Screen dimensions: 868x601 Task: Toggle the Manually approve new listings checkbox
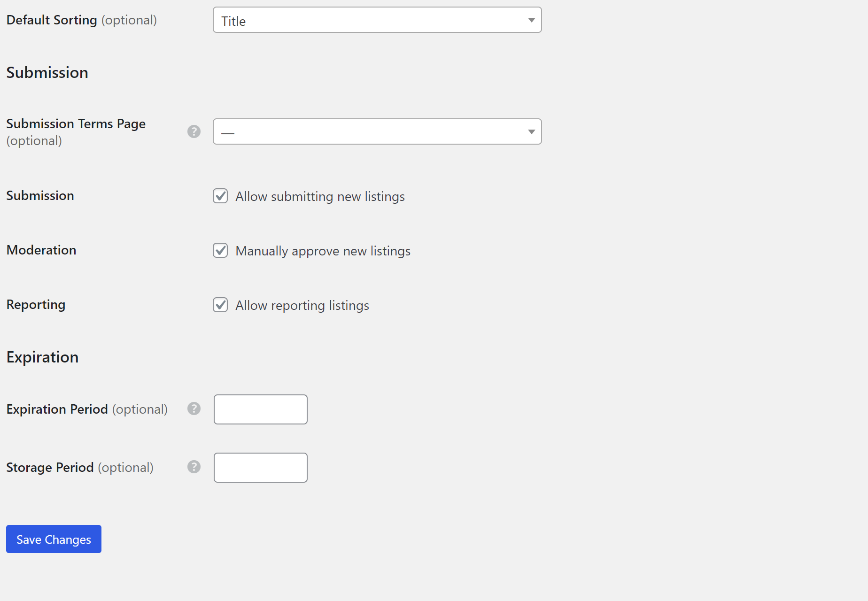point(220,250)
